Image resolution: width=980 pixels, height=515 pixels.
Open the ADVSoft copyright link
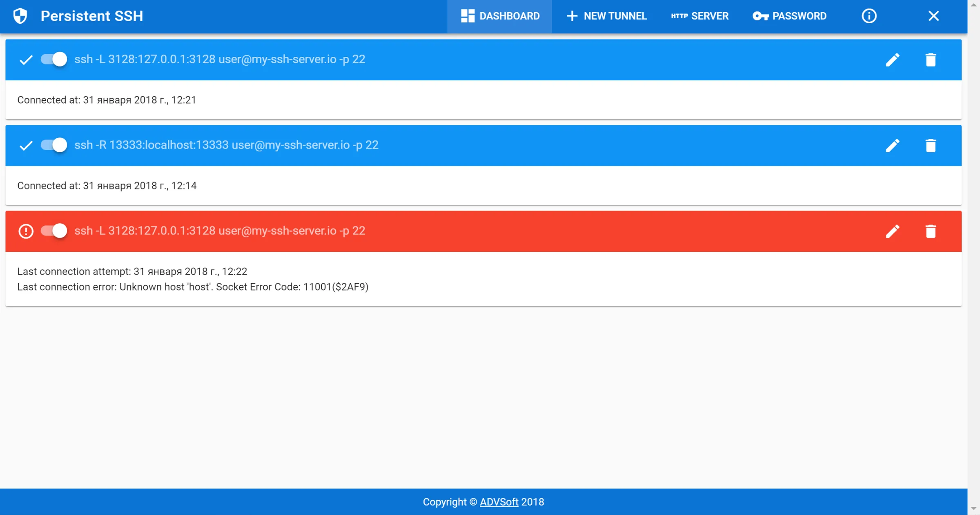coord(498,502)
